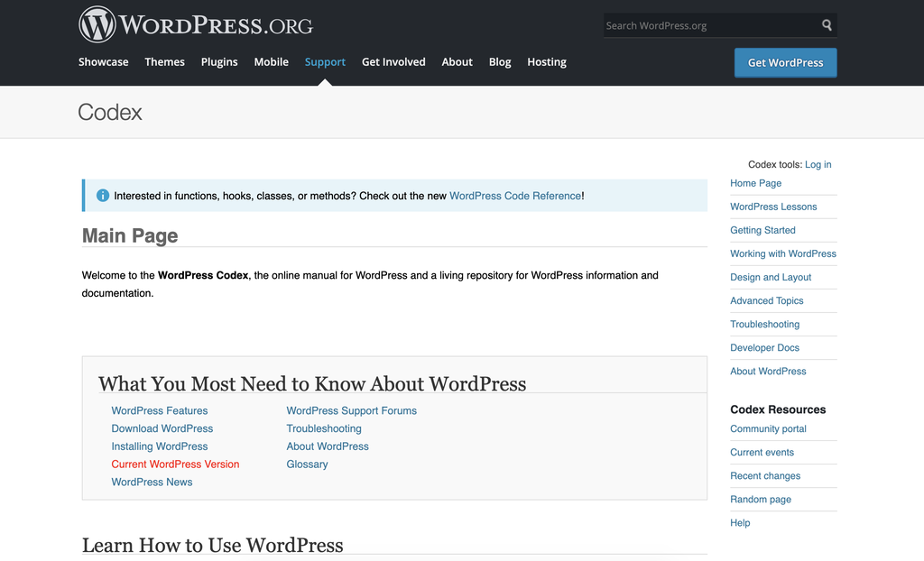Screen dimensions: 924x561
Task: Open the Glossary link
Action: click(307, 464)
